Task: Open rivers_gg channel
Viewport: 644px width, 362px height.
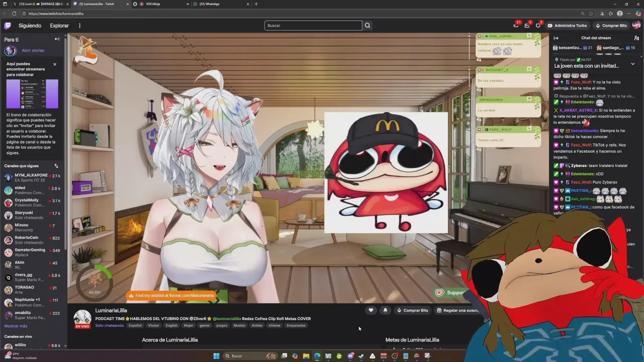Action: (33, 277)
